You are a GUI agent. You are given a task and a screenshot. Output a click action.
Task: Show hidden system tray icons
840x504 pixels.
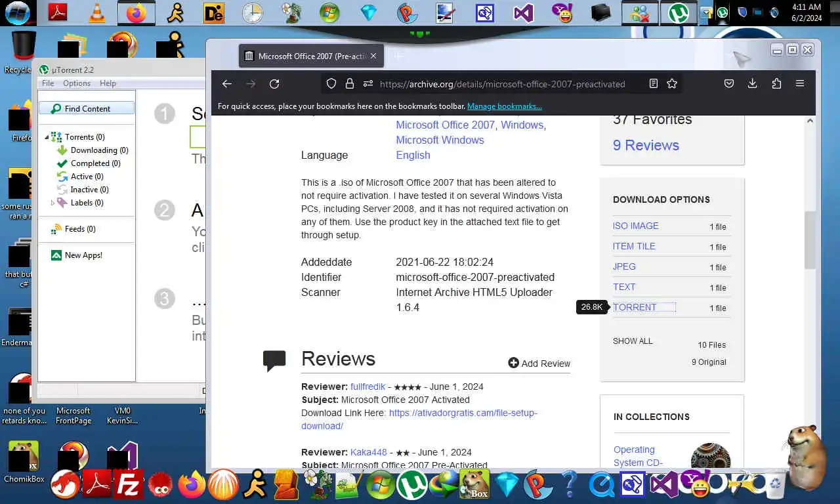(x=706, y=12)
